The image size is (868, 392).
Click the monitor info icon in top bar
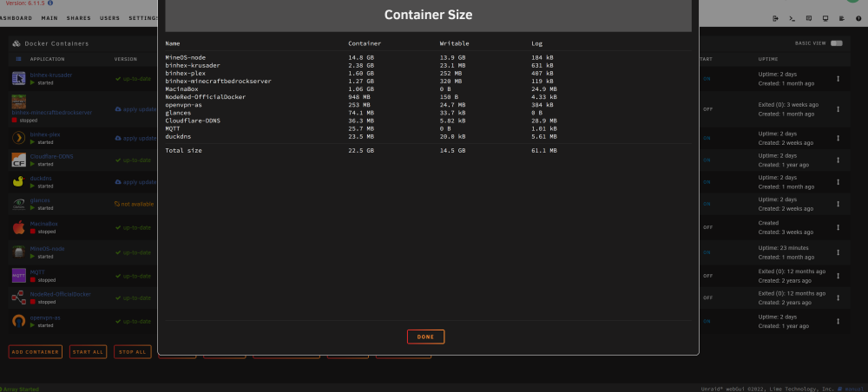pos(825,18)
